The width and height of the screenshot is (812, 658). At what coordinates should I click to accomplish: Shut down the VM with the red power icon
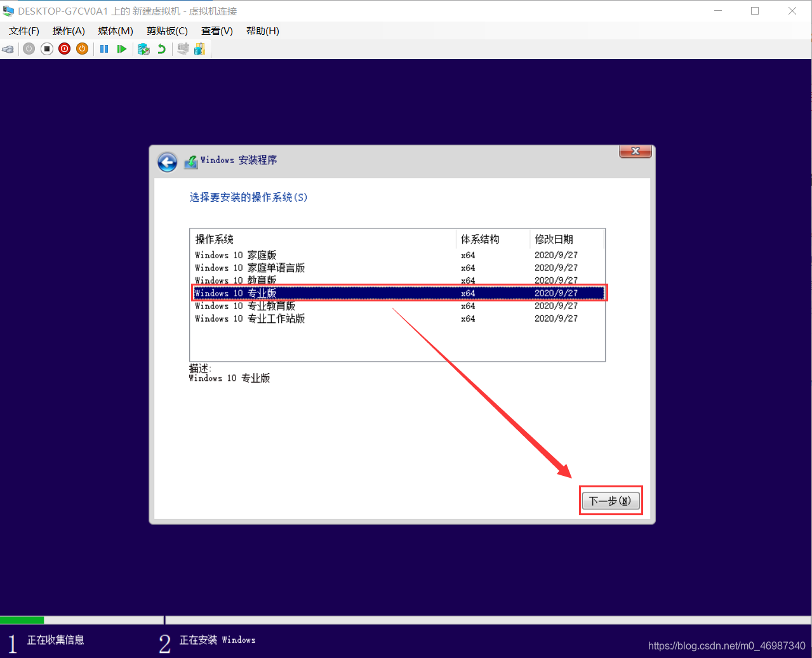tap(65, 49)
